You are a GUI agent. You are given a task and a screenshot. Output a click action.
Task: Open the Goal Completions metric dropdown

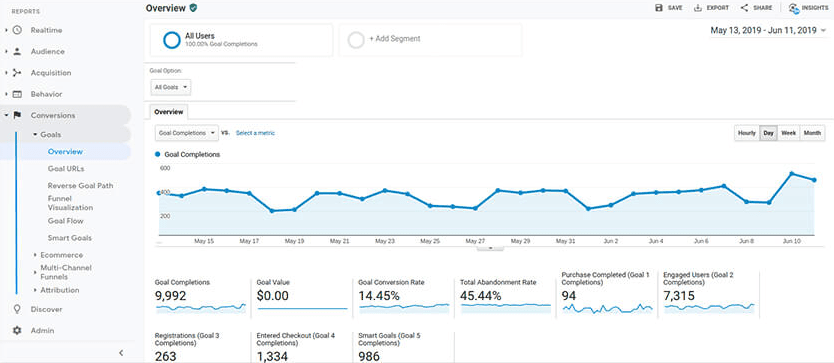coord(187,133)
